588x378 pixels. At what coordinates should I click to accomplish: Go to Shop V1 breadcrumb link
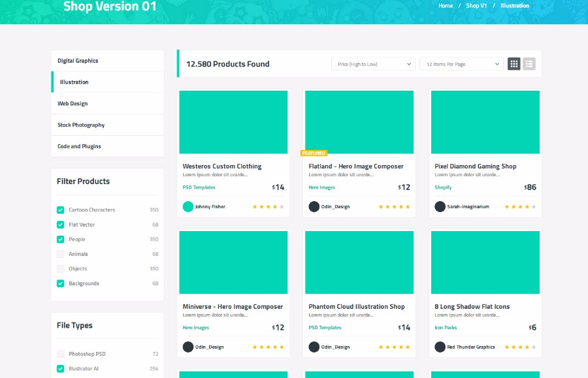(x=476, y=6)
